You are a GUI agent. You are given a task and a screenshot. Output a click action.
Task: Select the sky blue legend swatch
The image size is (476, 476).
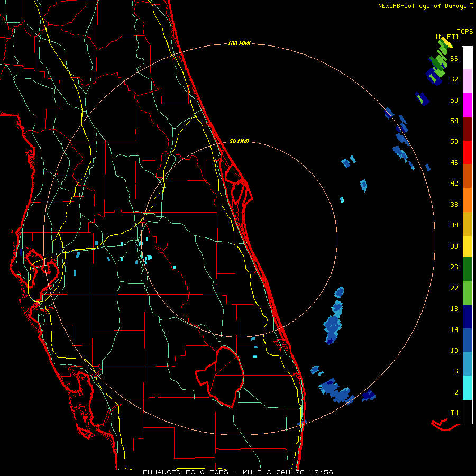click(467, 364)
